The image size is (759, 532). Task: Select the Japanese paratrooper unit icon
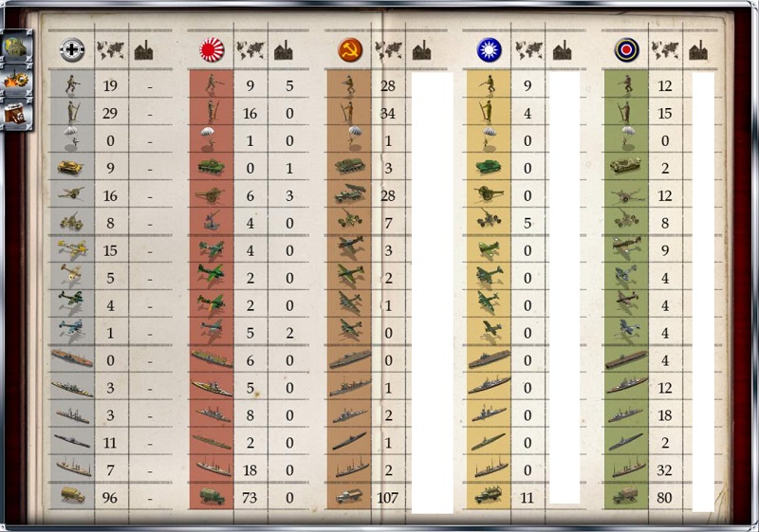[210, 138]
